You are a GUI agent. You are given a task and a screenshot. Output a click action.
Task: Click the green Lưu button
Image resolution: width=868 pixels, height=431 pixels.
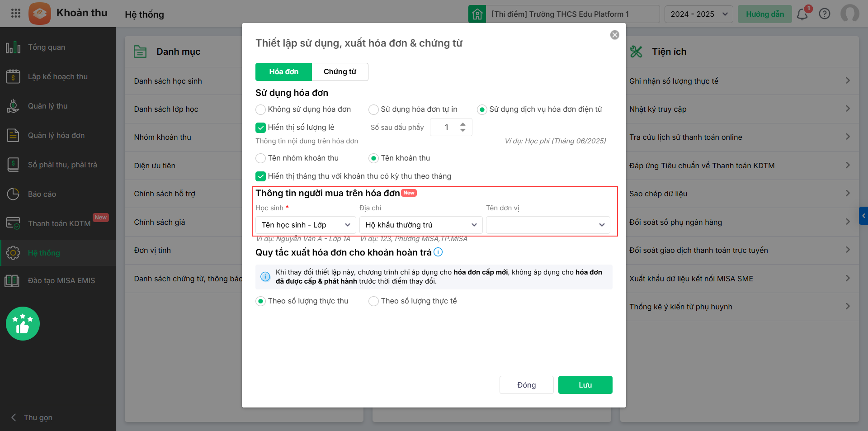point(585,385)
